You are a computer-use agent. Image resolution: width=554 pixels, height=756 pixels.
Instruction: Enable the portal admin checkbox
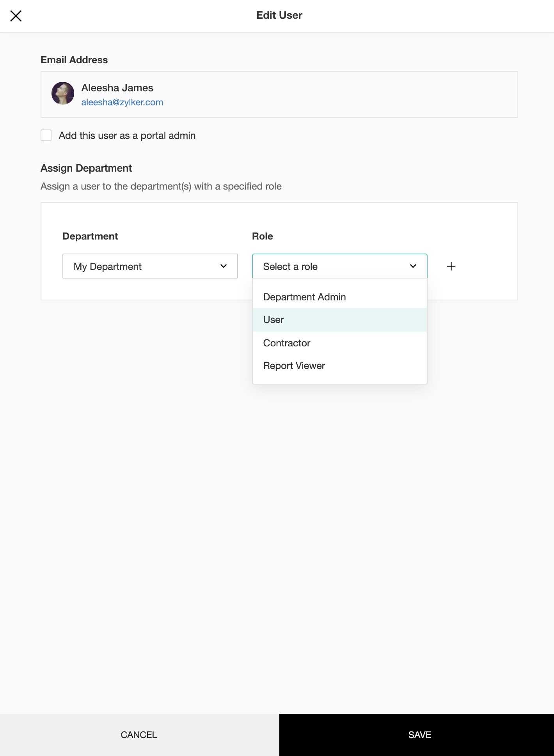tap(46, 135)
